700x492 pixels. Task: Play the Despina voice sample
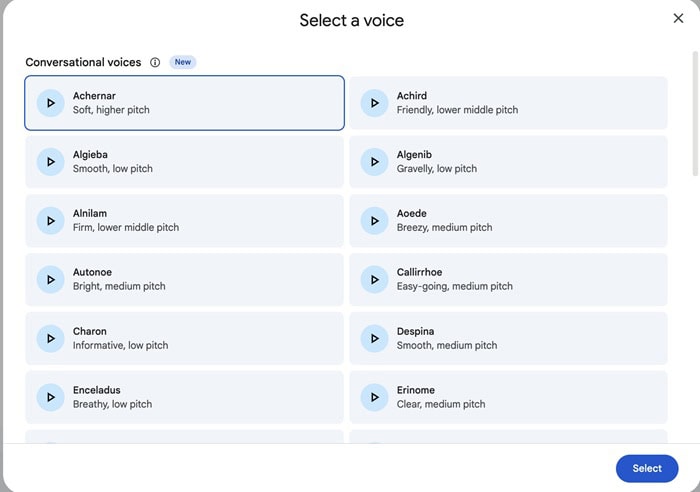(x=374, y=338)
